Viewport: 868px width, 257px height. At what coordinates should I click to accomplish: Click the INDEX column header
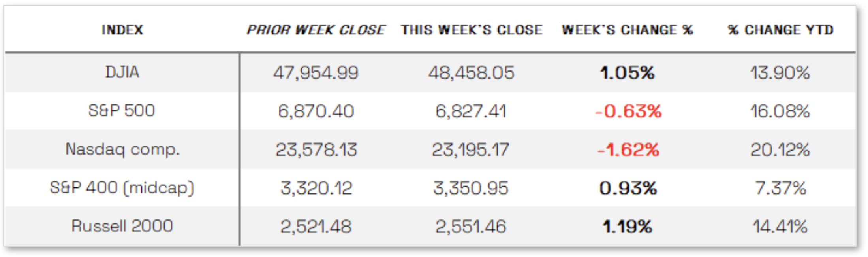coord(122,30)
